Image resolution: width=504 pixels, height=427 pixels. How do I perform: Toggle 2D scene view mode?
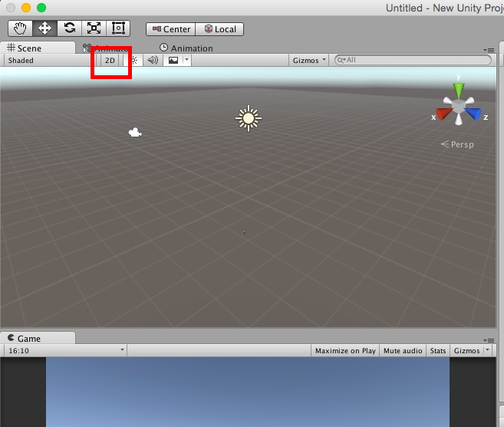(x=110, y=61)
